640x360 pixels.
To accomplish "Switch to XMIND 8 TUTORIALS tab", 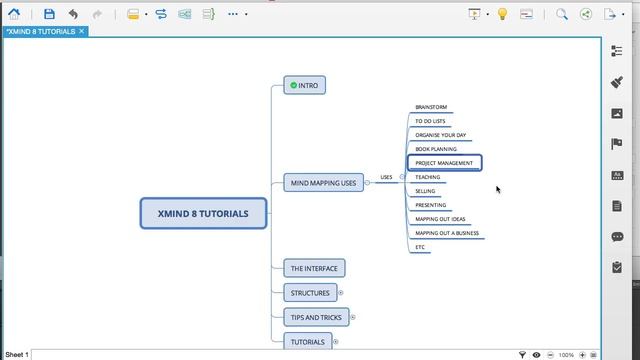I will coord(41,31).
